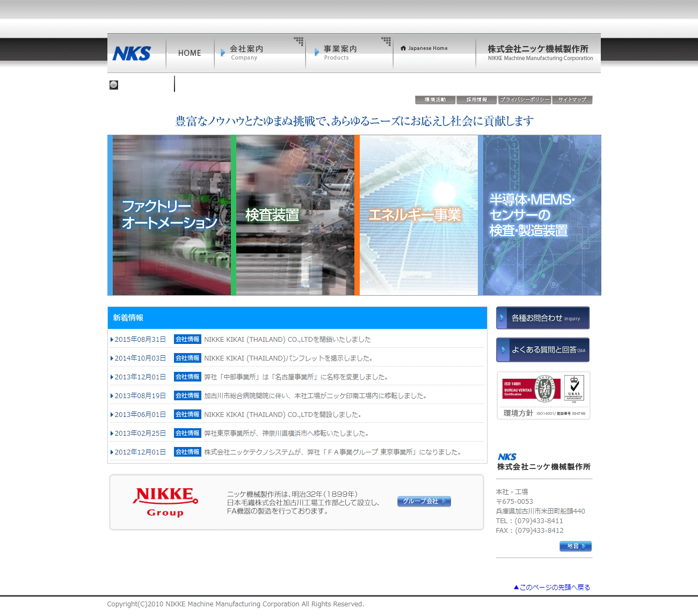The height and width of the screenshot is (616, 698).
Task: Click the NKS logo in header
Action: pos(132,53)
